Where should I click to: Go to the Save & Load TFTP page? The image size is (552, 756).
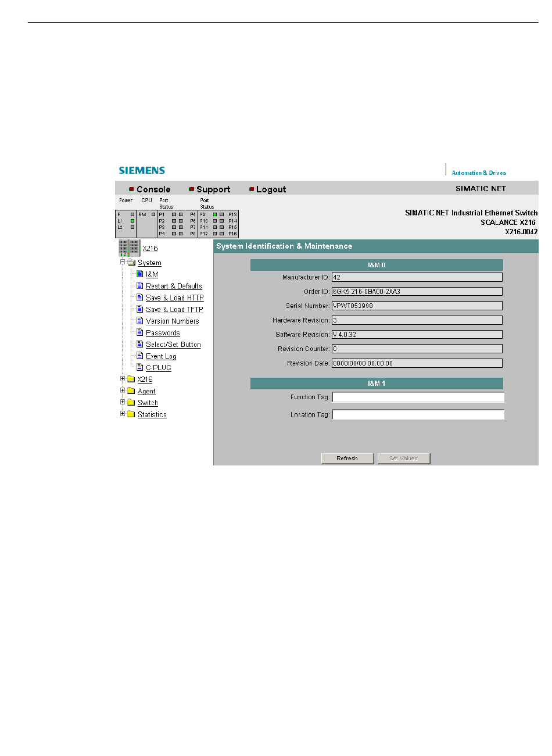pos(174,309)
